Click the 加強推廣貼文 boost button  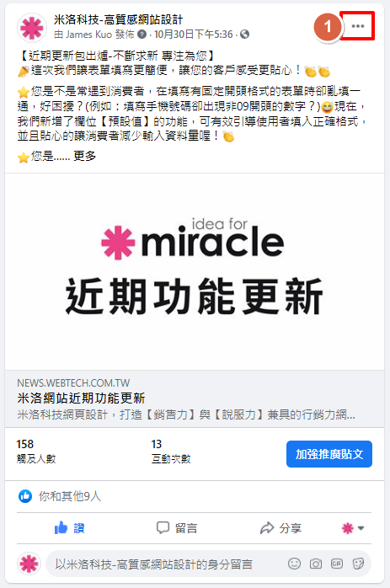point(329,454)
